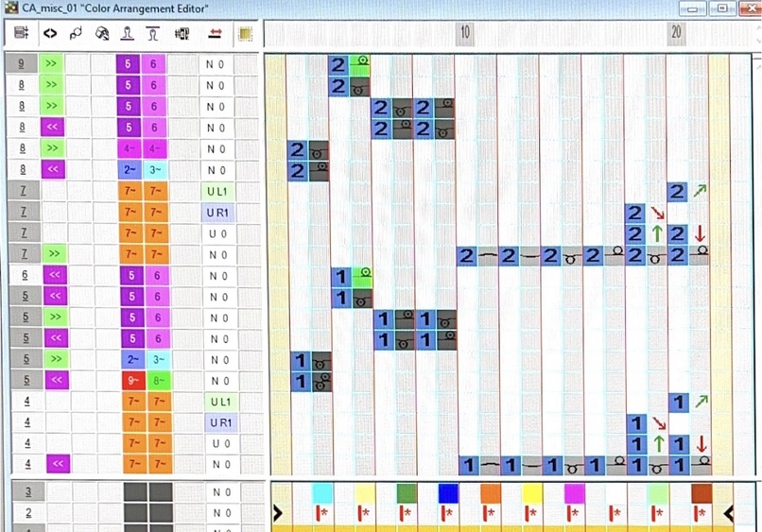Click the yellow square pattern icon

pyautogui.click(x=246, y=33)
